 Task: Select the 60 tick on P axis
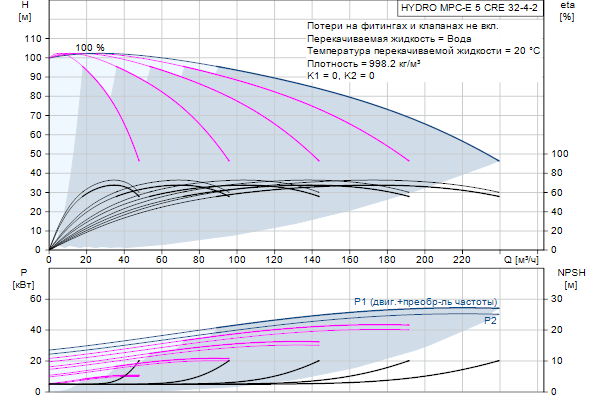35,299
